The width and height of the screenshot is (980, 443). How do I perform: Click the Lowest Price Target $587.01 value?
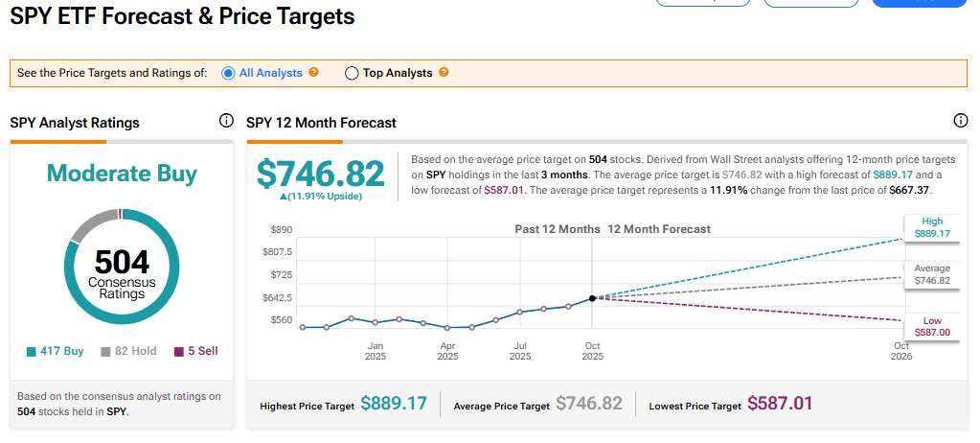tap(780, 404)
